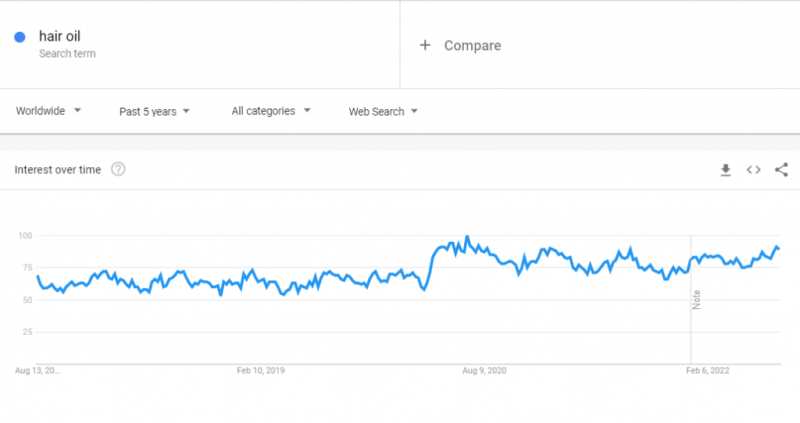Edit the hair oil search term
This screenshot has height=423, width=800.
coord(60,36)
